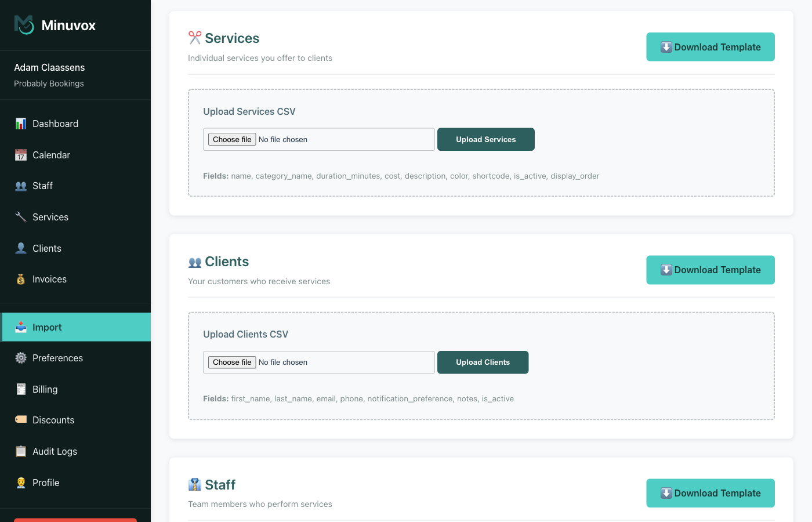
Task: Download the Staff CSV template
Action: click(x=710, y=493)
